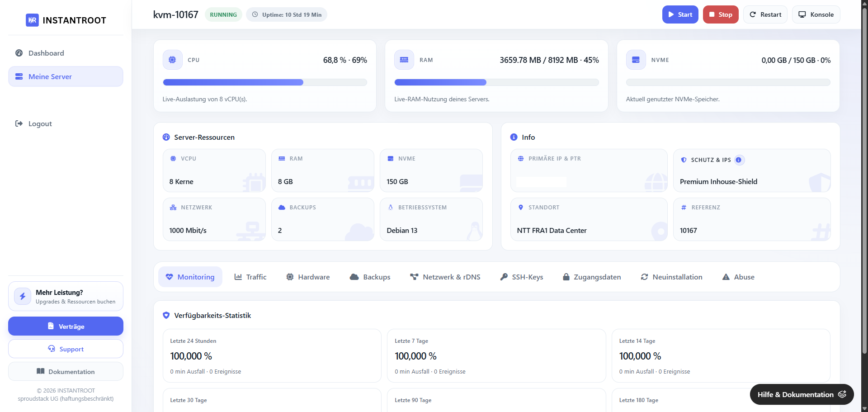Screen dimensions: 868x412
Task: Open Meine Server in the sidebar
Action: click(66, 76)
